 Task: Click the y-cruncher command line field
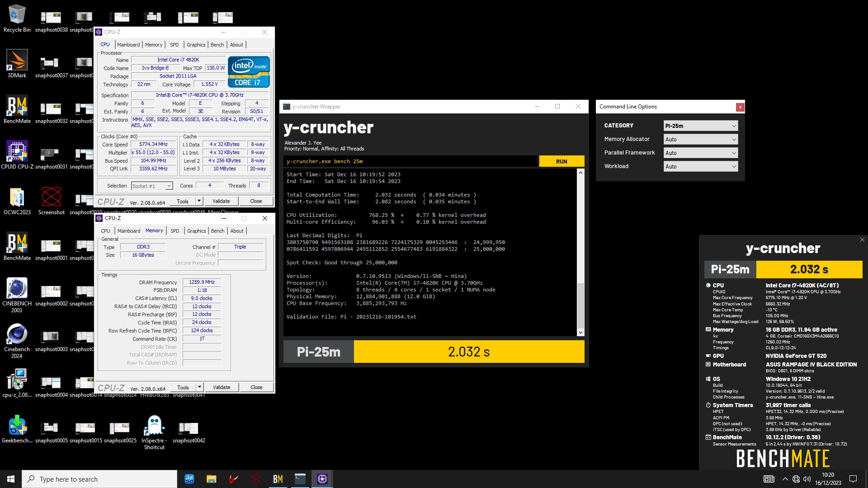410,161
